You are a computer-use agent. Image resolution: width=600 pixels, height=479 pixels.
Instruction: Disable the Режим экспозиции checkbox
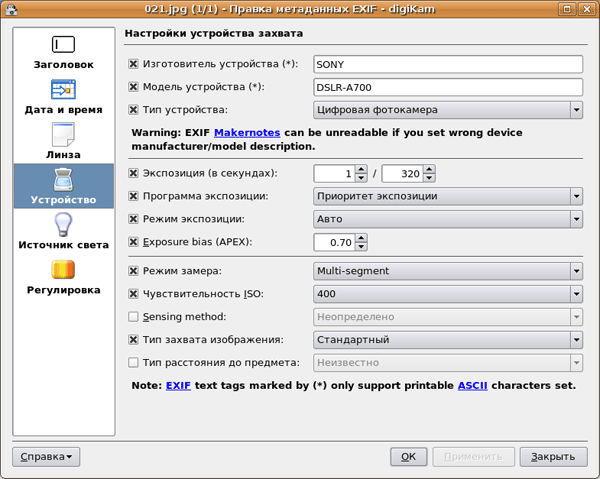click(x=133, y=219)
